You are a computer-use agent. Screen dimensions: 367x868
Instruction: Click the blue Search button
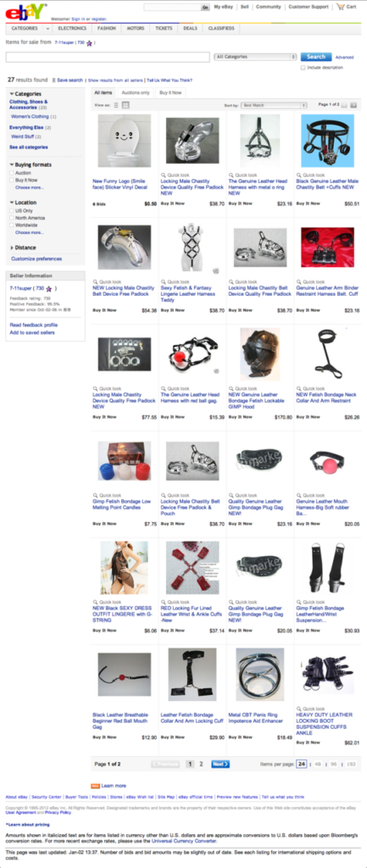tap(316, 57)
